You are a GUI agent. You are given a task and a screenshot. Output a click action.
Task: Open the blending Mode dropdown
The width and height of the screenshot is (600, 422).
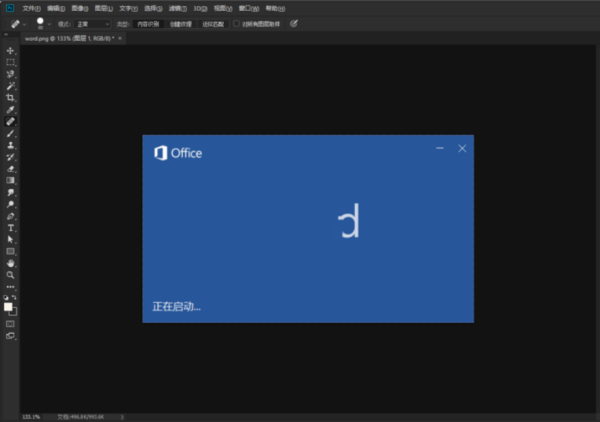[x=93, y=24]
